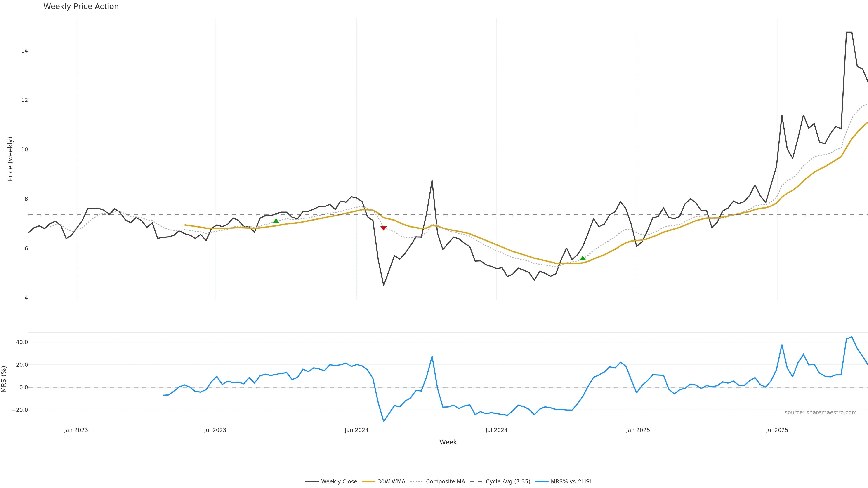Screen dimensions: 868x488
Task: Click the Week x-axis title
Action: 448,442
